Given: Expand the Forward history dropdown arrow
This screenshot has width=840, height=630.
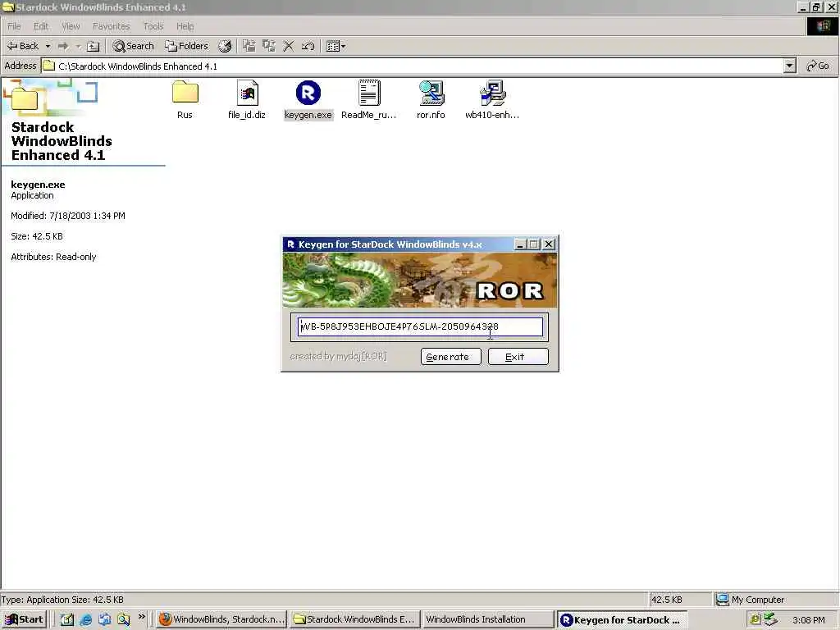Looking at the screenshot, I should tap(78, 46).
